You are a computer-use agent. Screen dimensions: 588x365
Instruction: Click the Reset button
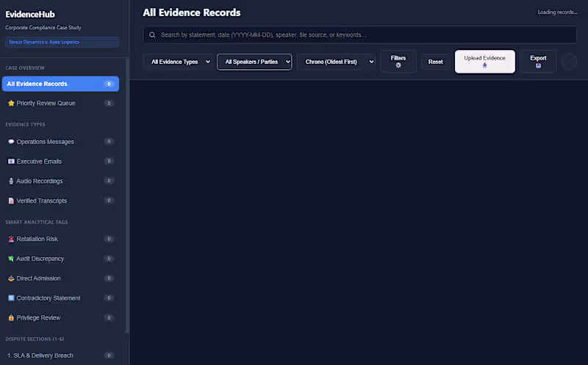pyautogui.click(x=435, y=62)
